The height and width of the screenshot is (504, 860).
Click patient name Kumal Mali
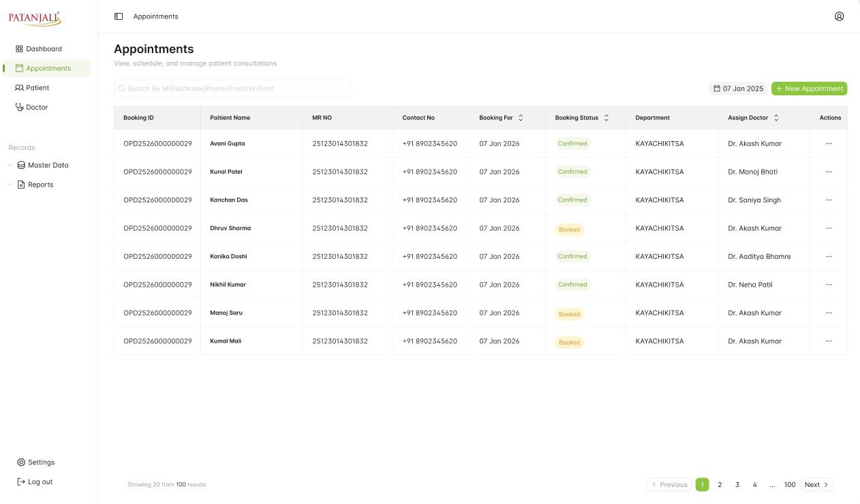[226, 341]
